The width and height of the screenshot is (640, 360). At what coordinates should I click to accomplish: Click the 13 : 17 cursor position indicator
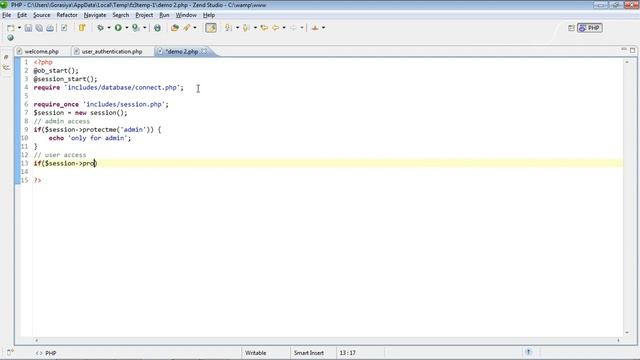(347, 353)
